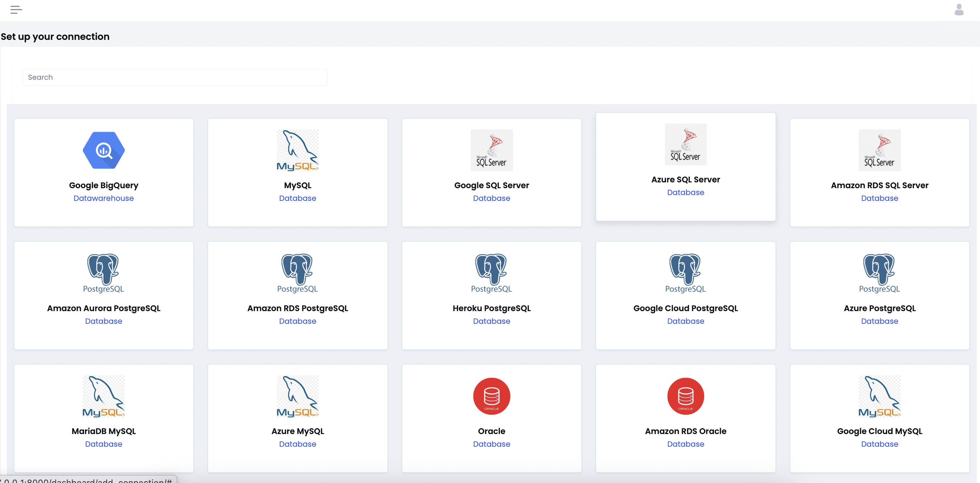Screen dimensions: 980x483
Task: Click Database label under Amazon Aurora PostgreSQL
Action: (x=103, y=321)
